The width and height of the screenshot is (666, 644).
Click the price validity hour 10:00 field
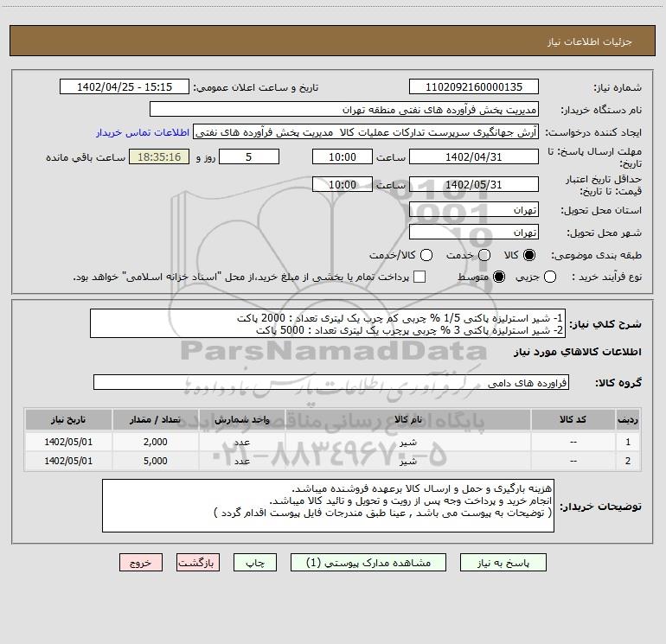click(x=343, y=184)
